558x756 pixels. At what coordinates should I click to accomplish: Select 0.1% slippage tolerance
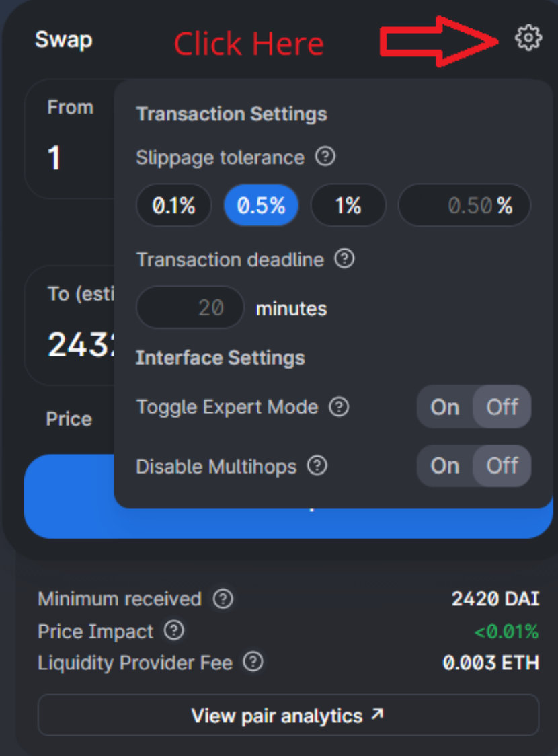pyautogui.click(x=173, y=205)
